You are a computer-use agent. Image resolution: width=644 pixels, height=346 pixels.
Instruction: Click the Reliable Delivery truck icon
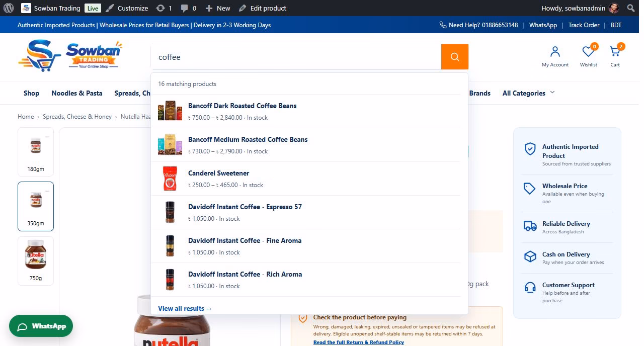tap(530, 226)
